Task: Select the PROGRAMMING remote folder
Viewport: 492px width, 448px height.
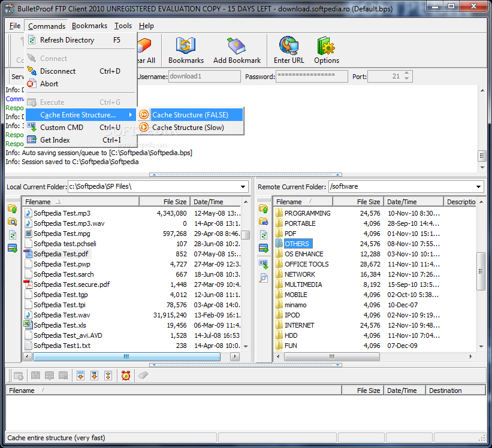Action: (x=307, y=213)
